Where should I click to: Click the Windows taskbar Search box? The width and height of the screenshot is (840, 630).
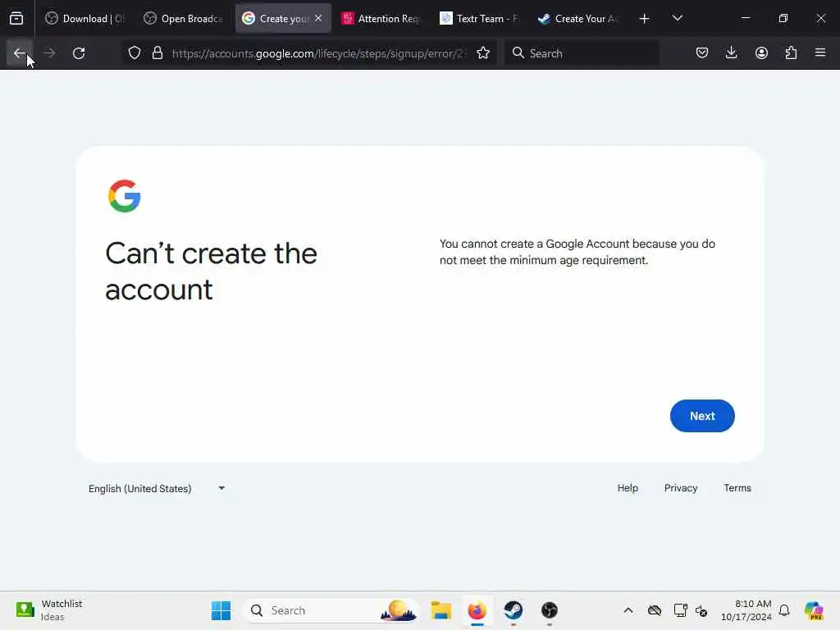(331, 610)
